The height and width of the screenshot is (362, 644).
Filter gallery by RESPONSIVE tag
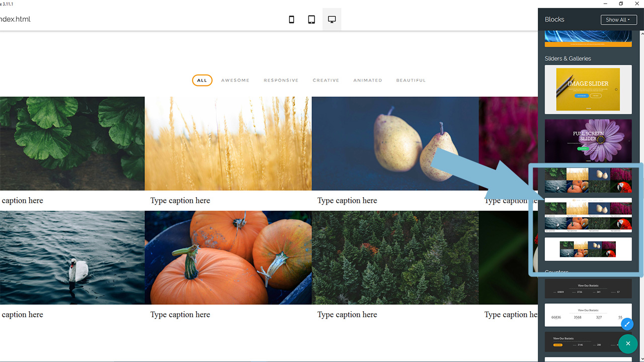[281, 80]
